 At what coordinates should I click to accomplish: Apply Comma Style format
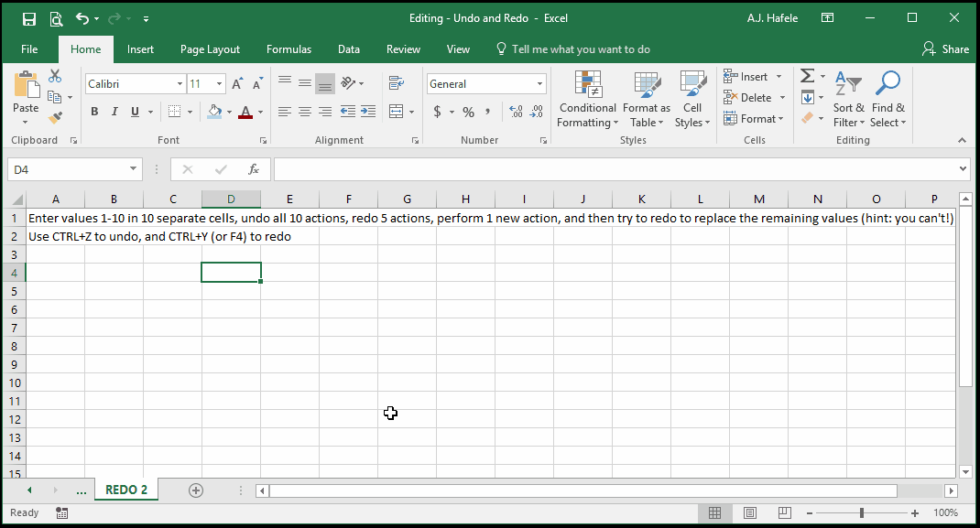point(487,112)
